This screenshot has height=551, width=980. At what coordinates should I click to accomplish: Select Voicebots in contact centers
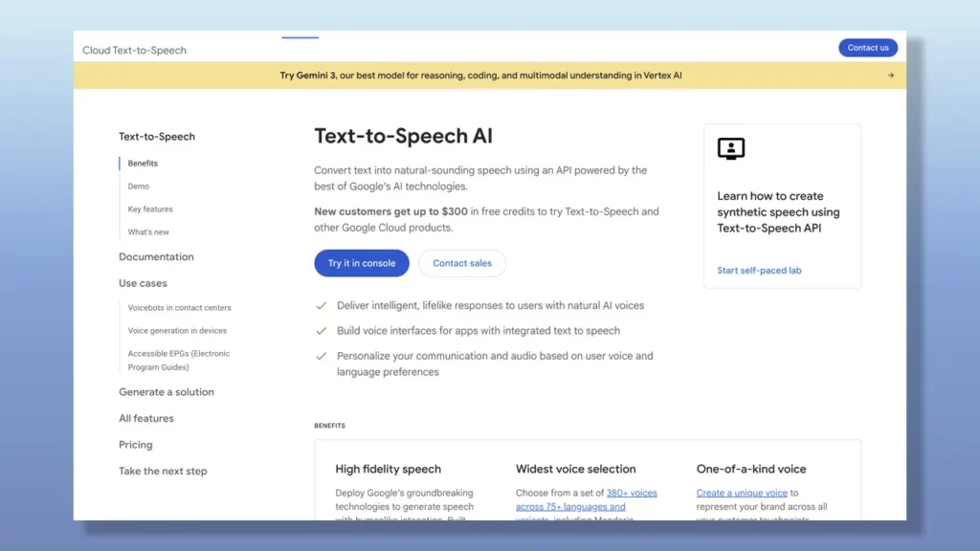pyautogui.click(x=179, y=307)
